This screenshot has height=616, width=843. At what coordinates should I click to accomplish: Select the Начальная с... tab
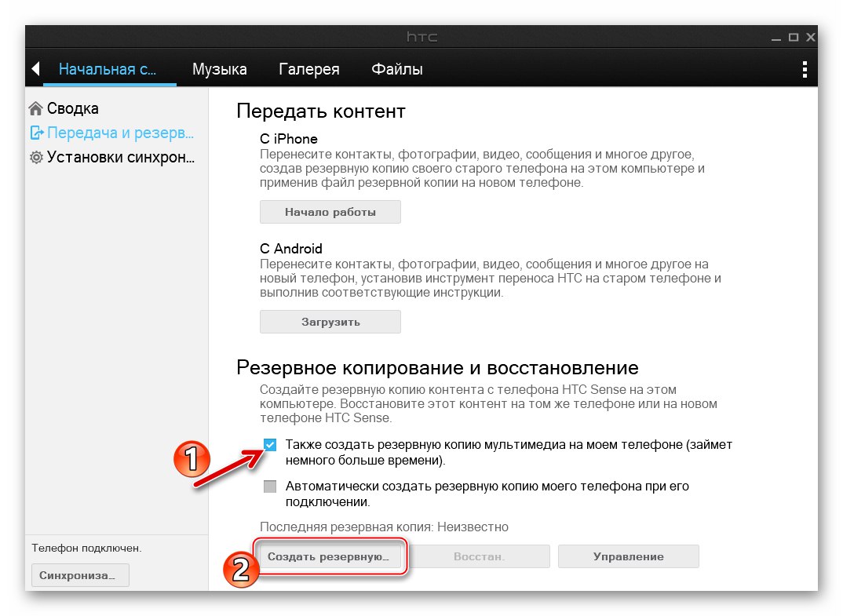[x=108, y=69]
